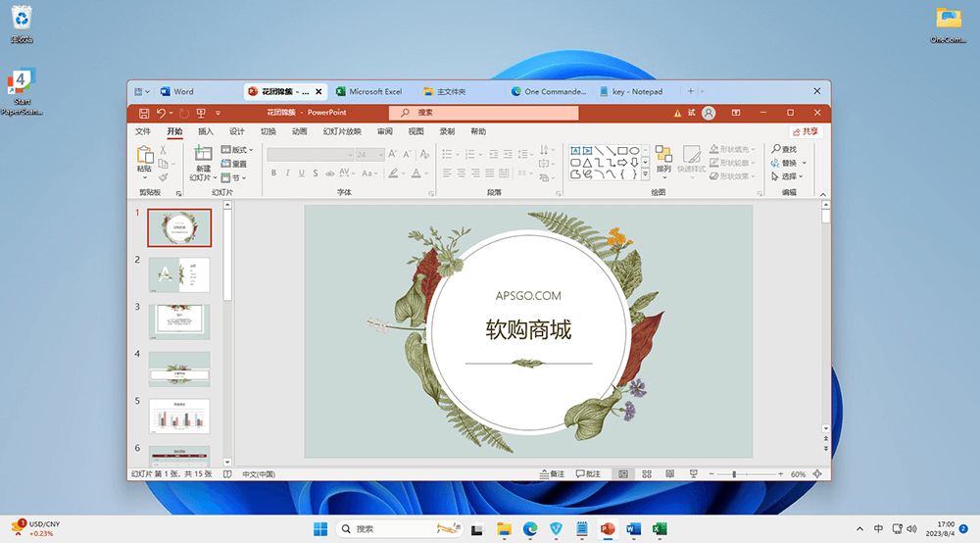Select the oval shape in shapes gallery
Screen dimensions: 980x543
pyautogui.click(x=634, y=151)
